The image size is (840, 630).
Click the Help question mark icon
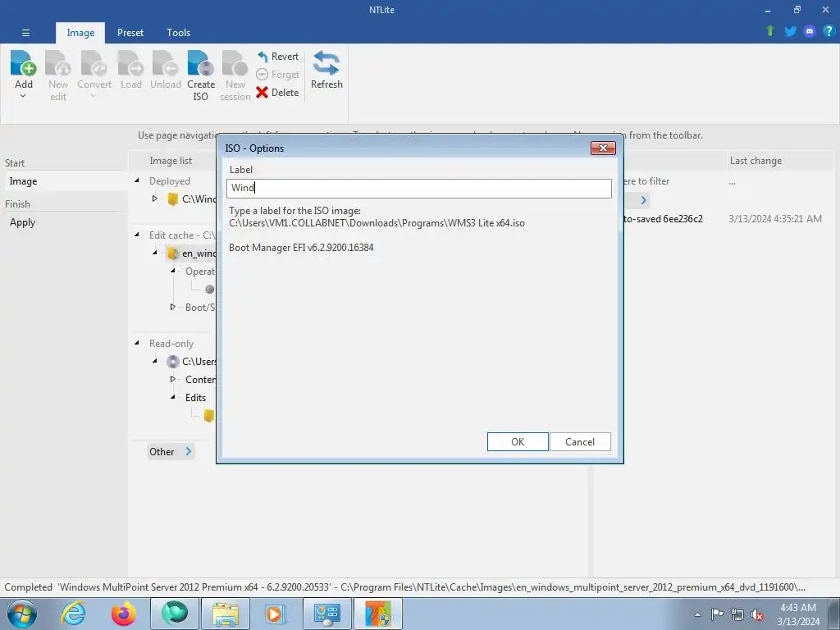click(829, 31)
